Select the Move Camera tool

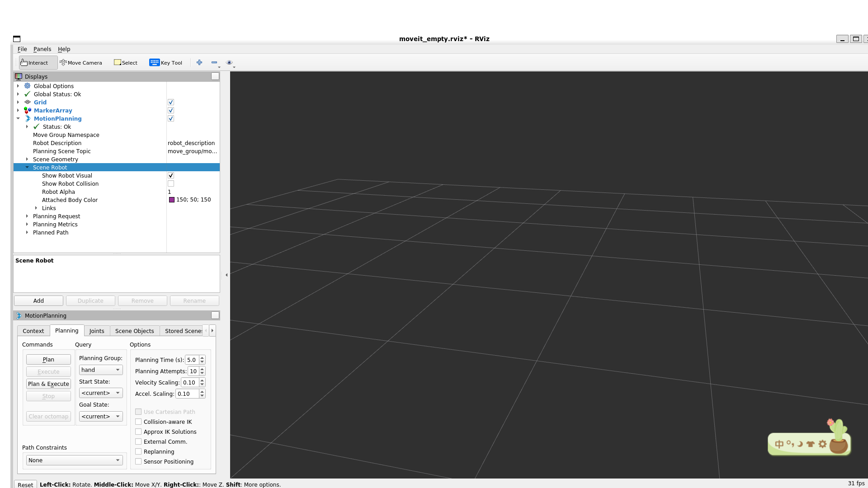81,63
